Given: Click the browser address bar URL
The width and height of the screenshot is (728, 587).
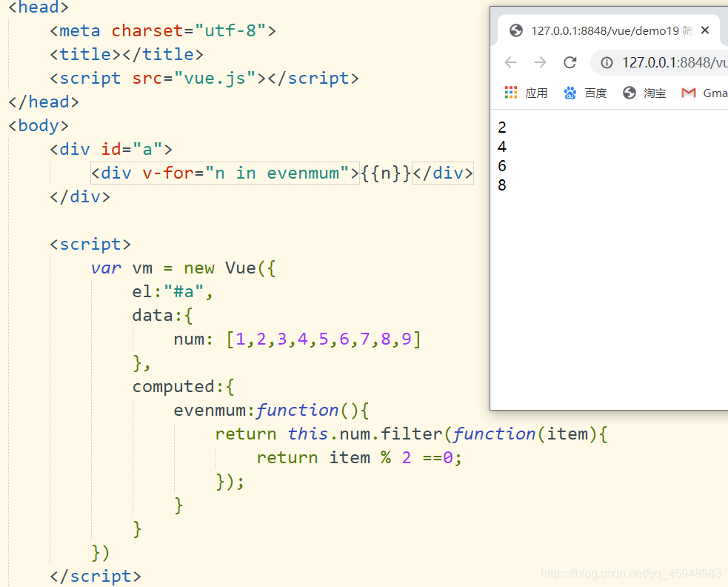Looking at the screenshot, I should coord(675,62).
